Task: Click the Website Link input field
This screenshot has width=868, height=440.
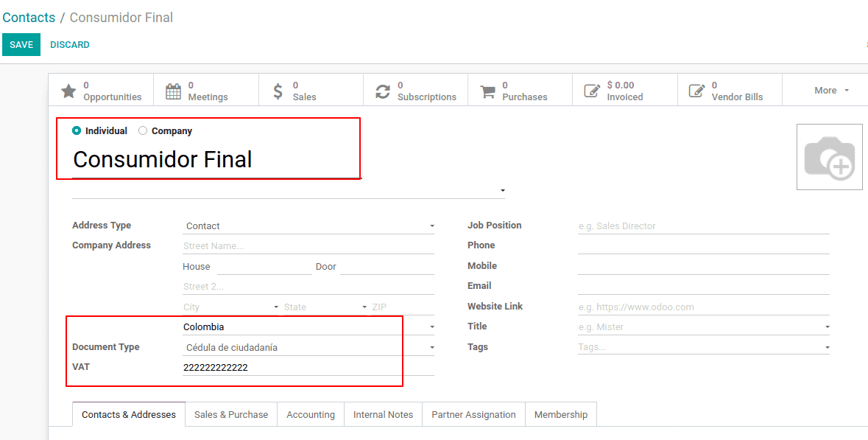Action: [704, 307]
